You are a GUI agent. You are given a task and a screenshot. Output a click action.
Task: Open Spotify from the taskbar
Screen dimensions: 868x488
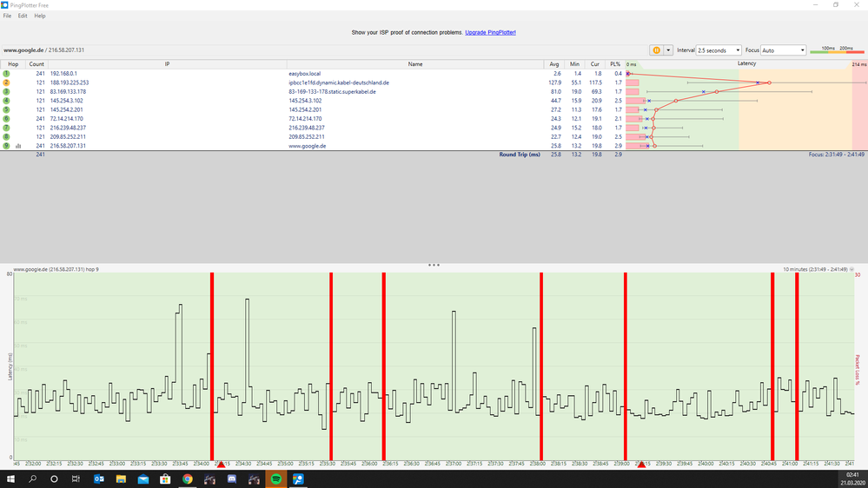[x=276, y=479]
